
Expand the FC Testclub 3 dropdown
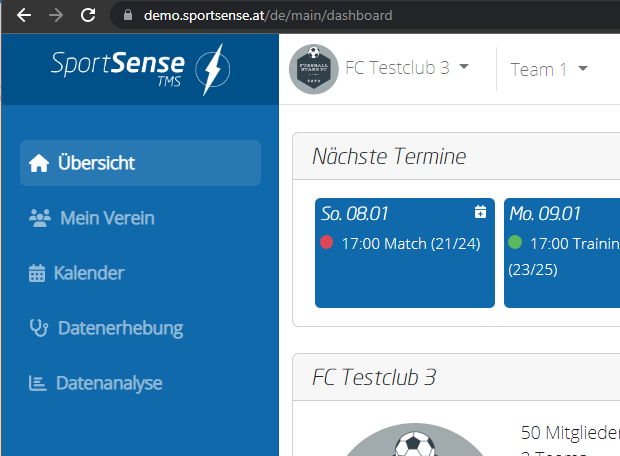pos(464,67)
